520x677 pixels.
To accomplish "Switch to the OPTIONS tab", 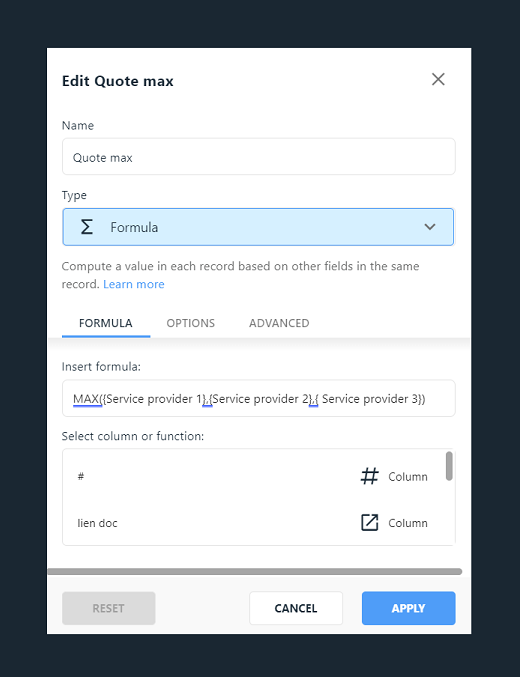I will click(x=190, y=323).
